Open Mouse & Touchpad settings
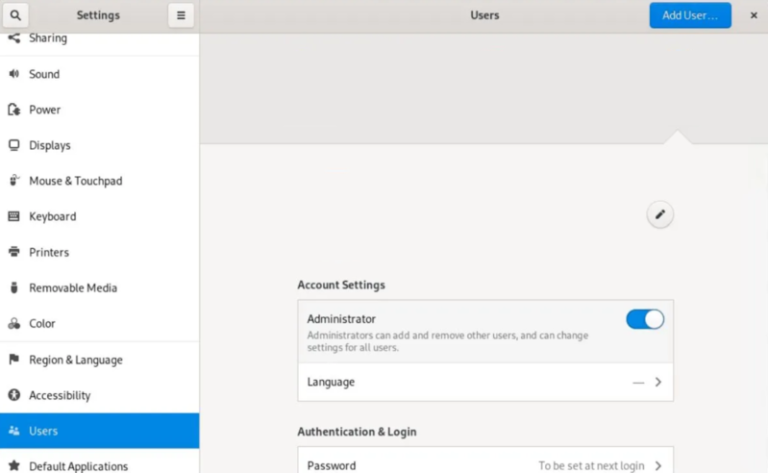The image size is (768, 473). (75, 181)
